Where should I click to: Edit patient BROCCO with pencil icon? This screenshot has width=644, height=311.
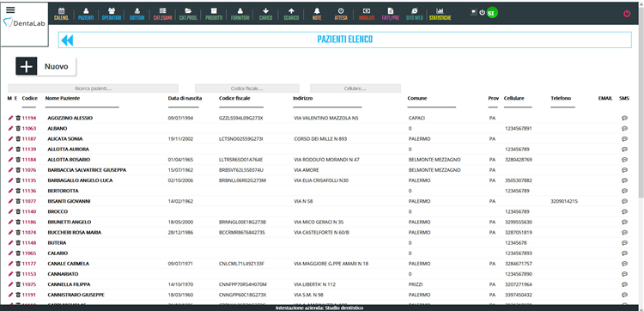pyautogui.click(x=10, y=211)
